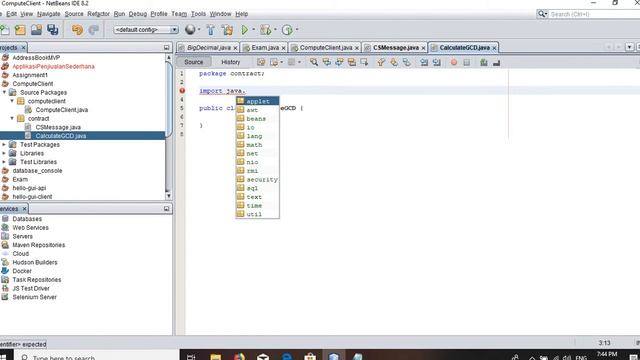Click the red error marker on line 3
The height and width of the screenshot is (360, 640).
[x=182, y=91]
